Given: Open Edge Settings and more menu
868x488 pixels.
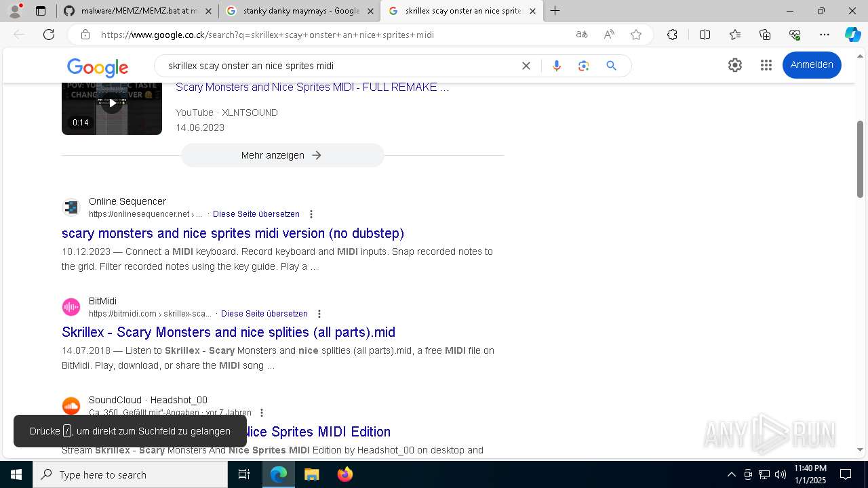Looking at the screenshot, I should [825, 35].
